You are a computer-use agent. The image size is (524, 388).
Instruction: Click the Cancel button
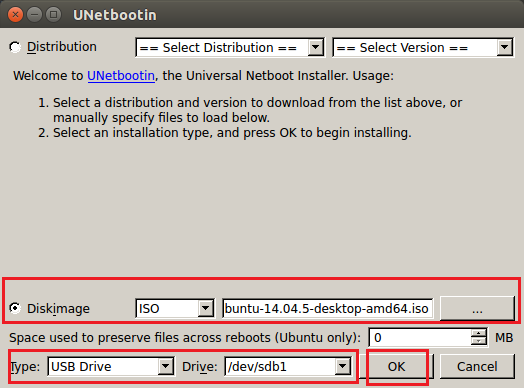pos(477,367)
